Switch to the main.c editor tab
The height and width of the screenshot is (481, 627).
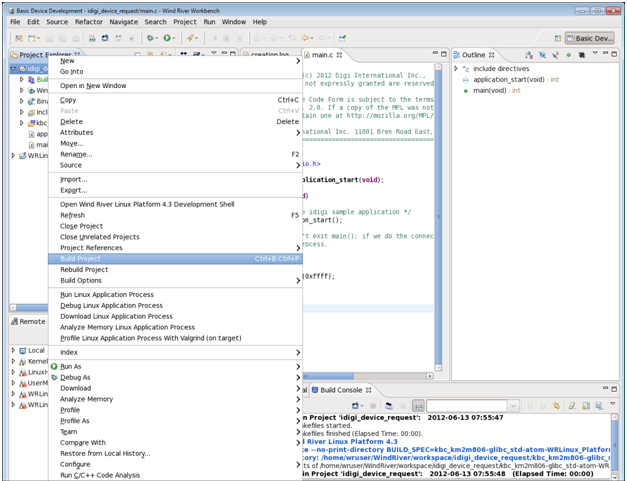[x=321, y=55]
